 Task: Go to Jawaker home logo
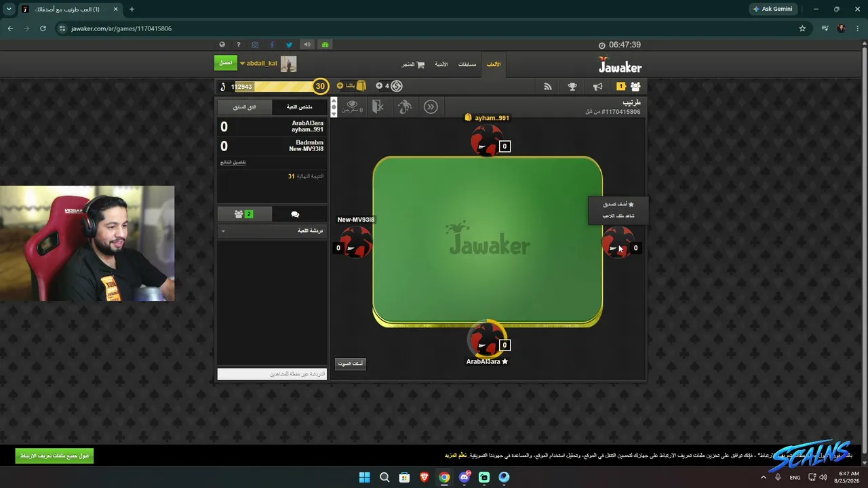click(x=620, y=65)
